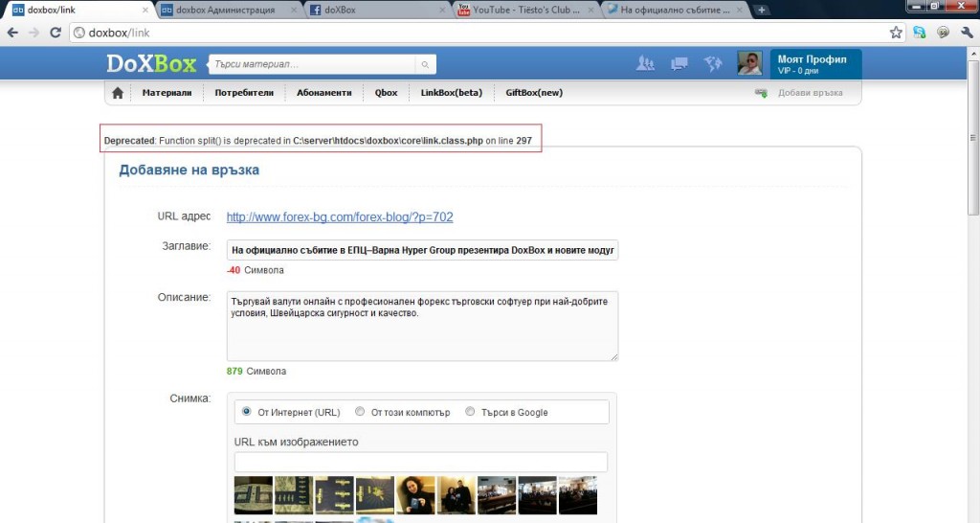Click the 'URL към изображението' input field
The height and width of the screenshot is (523, 980).
click(x=421, y=462)
